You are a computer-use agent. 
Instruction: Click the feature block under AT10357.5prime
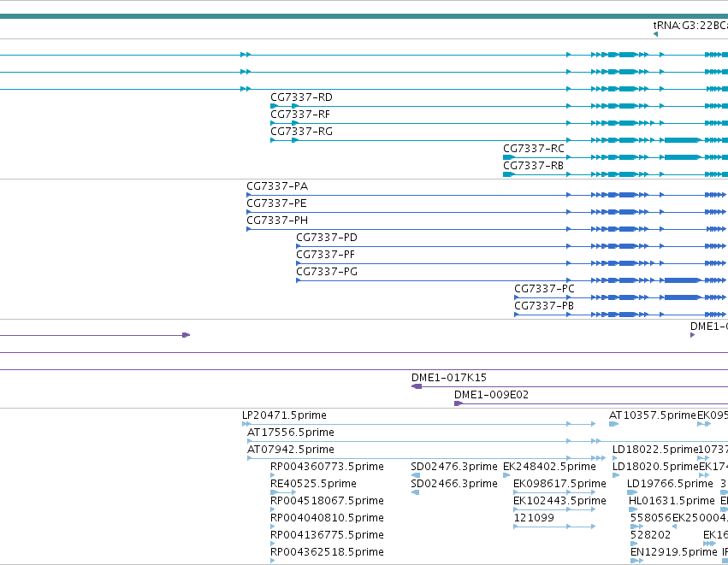tap(613, 424)
